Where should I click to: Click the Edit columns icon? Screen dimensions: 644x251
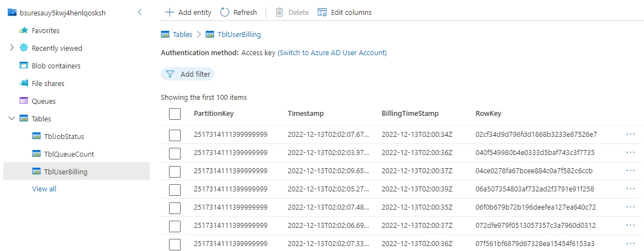(323, 12)
